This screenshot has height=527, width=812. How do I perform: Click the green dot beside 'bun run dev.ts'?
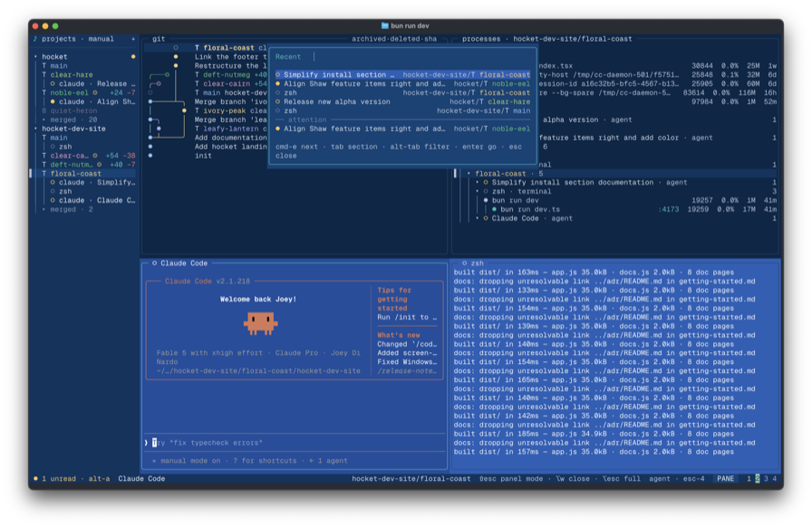click(494, 209)
